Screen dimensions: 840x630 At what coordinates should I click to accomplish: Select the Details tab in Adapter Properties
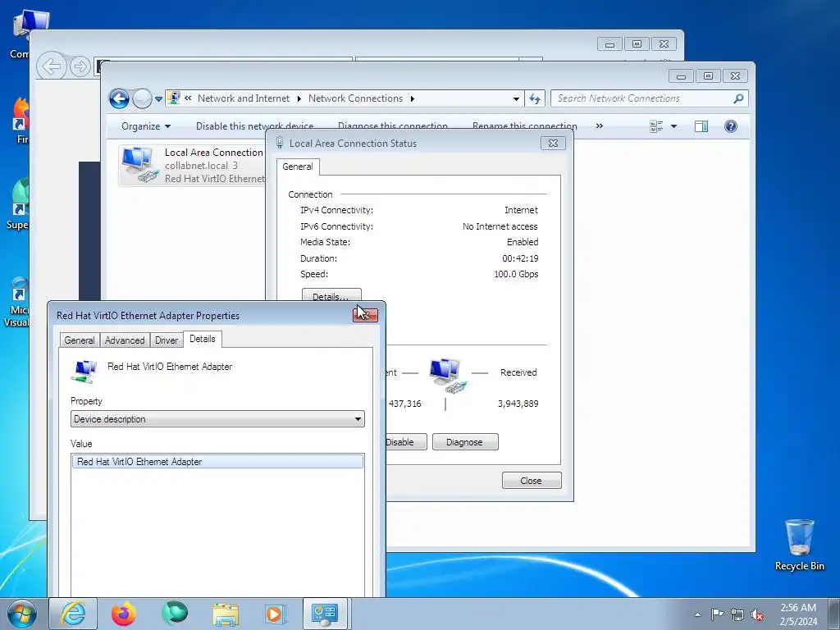pos(203,339)
